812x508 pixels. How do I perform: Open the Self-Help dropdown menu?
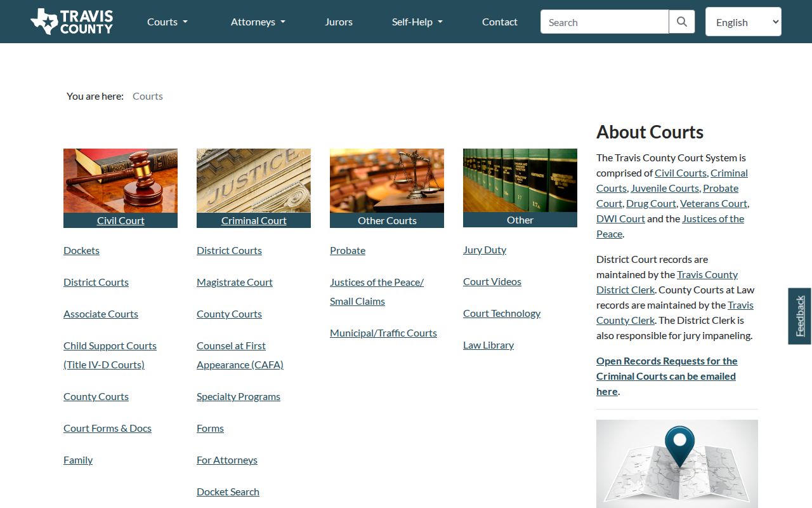(417, 22)
